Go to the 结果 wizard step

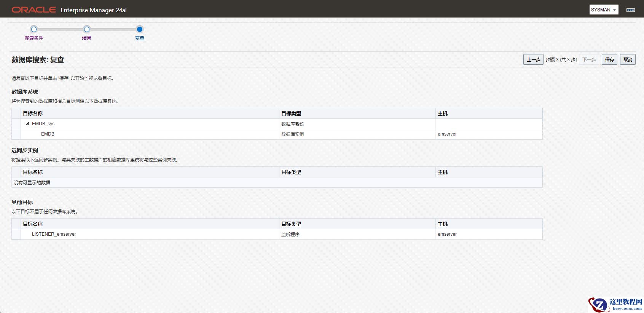87,38
